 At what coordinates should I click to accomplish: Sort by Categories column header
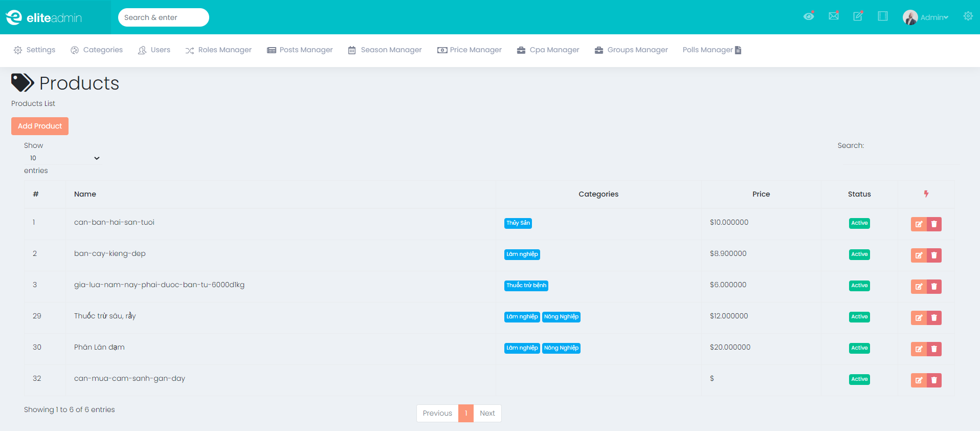tap(598, 194)
